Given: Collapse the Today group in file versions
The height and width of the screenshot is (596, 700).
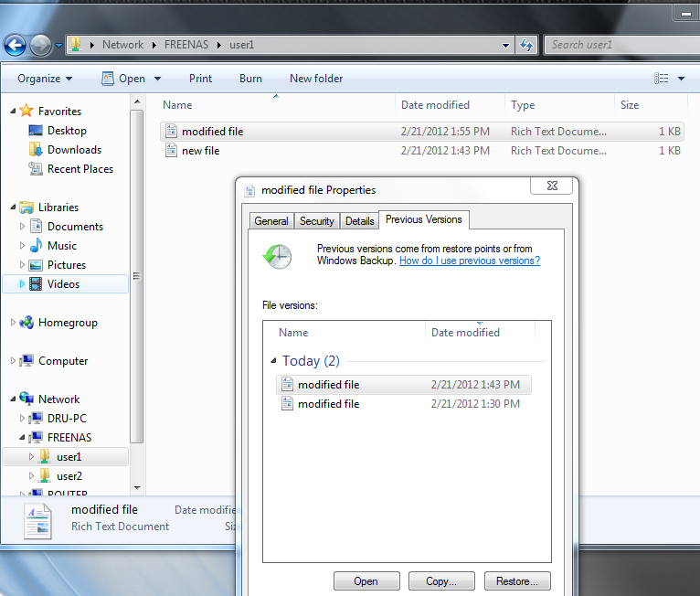Looking at the screenshot, I should pos(273,361).
